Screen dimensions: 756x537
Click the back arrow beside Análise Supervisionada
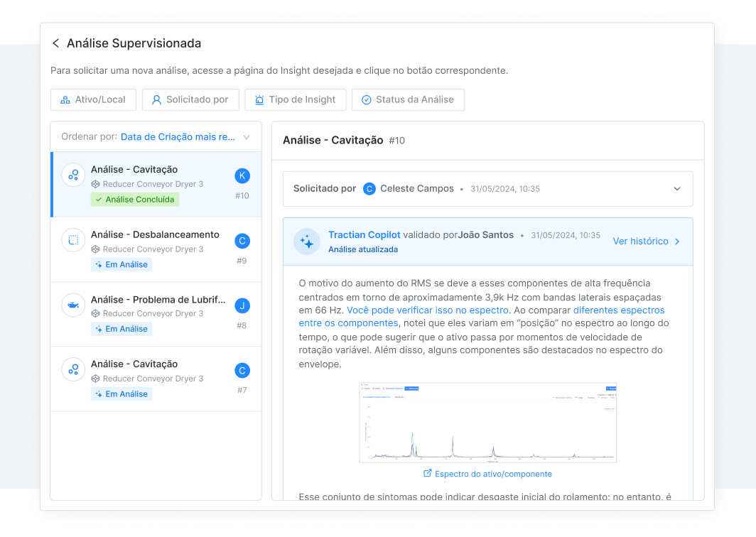[55, 43]
